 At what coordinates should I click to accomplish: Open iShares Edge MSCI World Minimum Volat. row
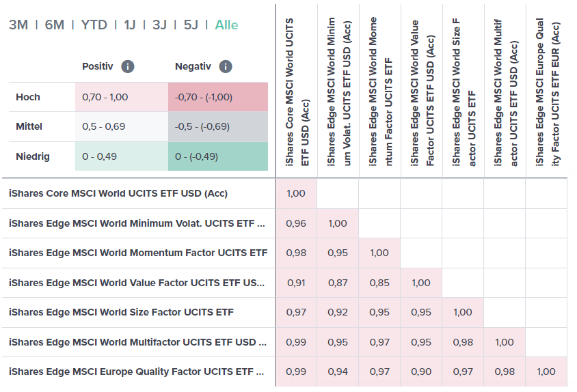point(137,223)
